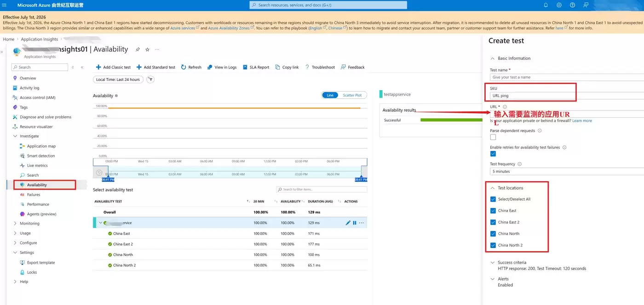Click the info icon next to Availability heading
This screenshot has height=305, width=644.
[116, 96]
